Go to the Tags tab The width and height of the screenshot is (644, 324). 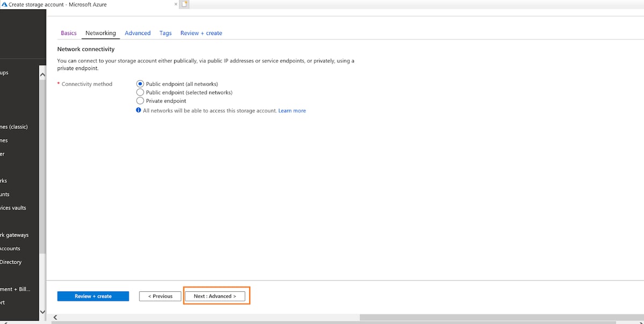[x=165, y=33]
